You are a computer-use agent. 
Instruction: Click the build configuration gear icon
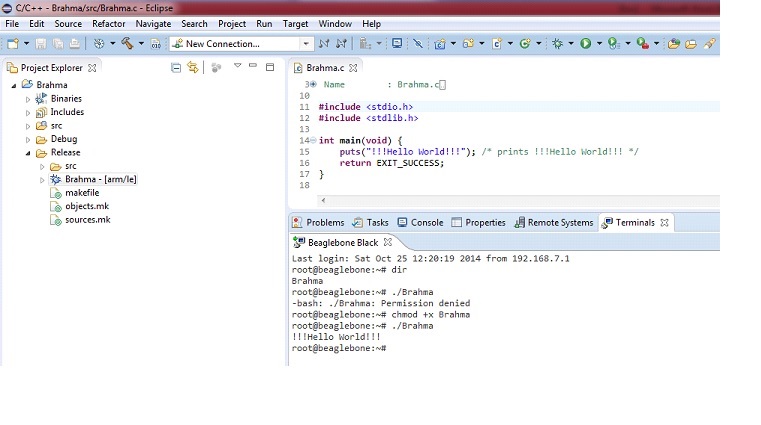click(x=99, y=44)
